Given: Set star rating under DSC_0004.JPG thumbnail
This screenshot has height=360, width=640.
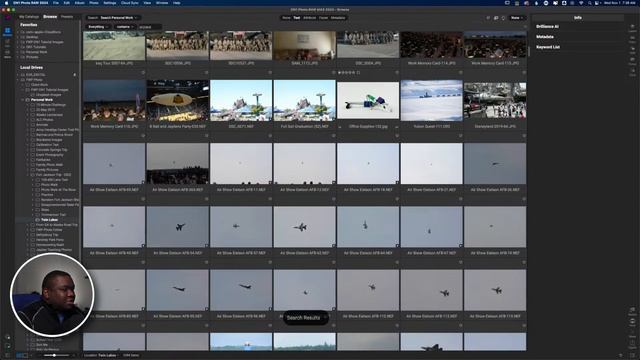Looking at the screenshot, I should [348, 73].
